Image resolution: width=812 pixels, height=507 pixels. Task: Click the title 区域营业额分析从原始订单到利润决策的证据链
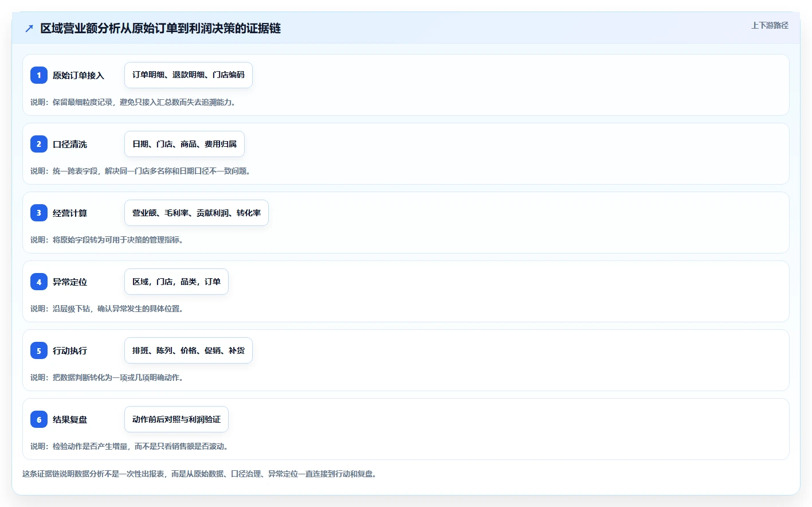(x=160, y=28)
